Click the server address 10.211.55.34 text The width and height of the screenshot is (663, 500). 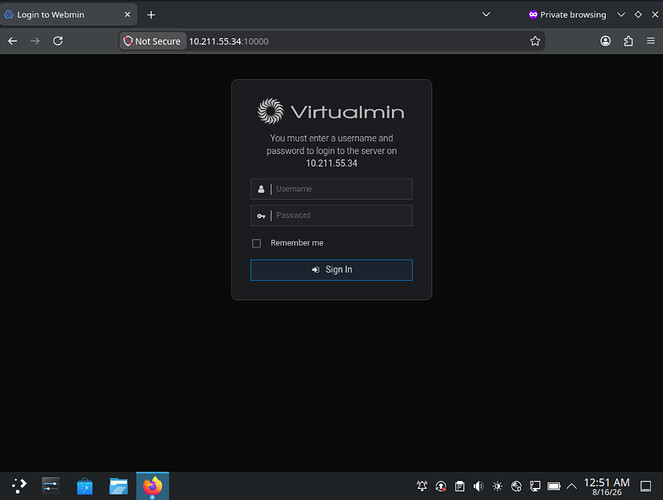click(332, 164)
